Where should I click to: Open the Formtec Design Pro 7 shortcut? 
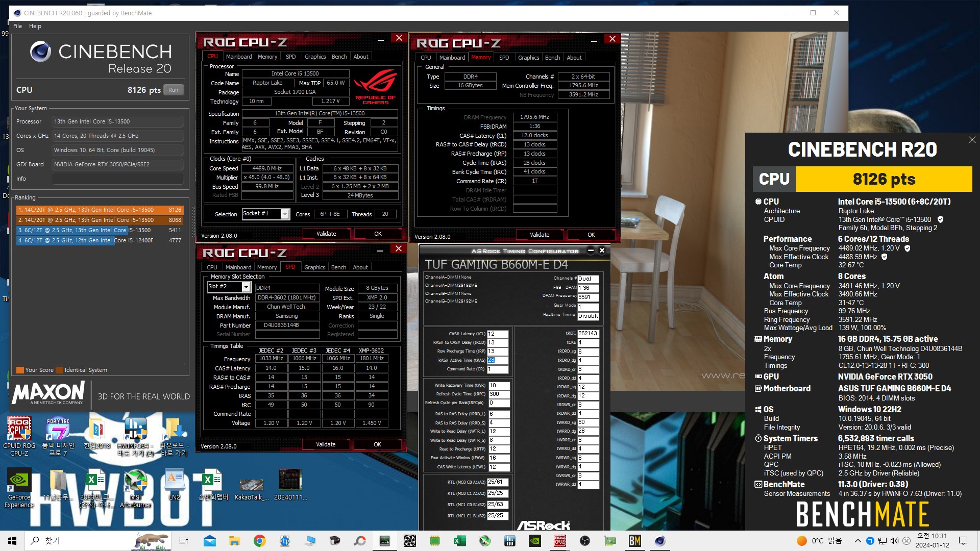tap(58, 435)
